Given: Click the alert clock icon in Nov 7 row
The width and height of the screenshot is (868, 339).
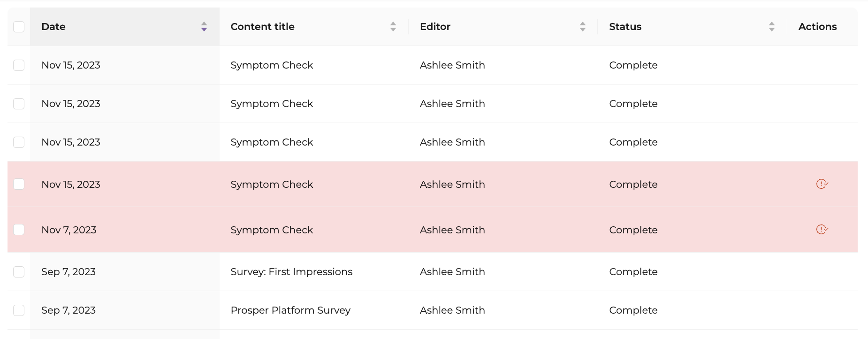Looking at the screenshot, I should coord(822,230).
